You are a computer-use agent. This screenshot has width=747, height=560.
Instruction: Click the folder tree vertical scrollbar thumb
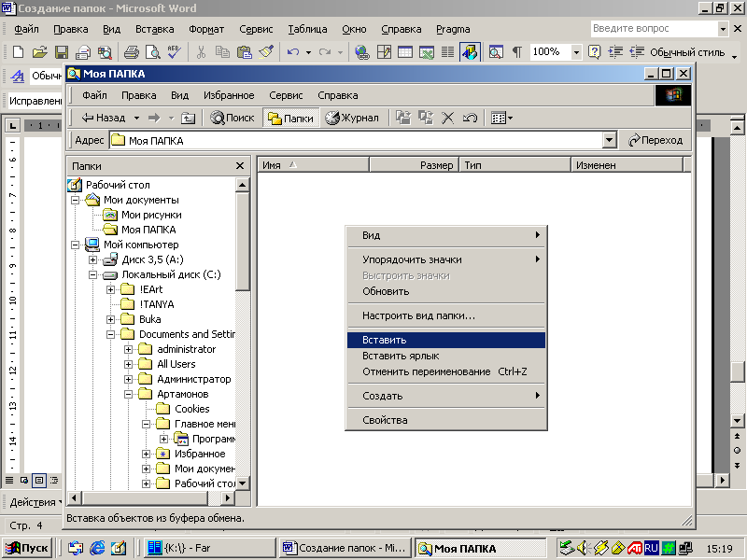point(243,241)
